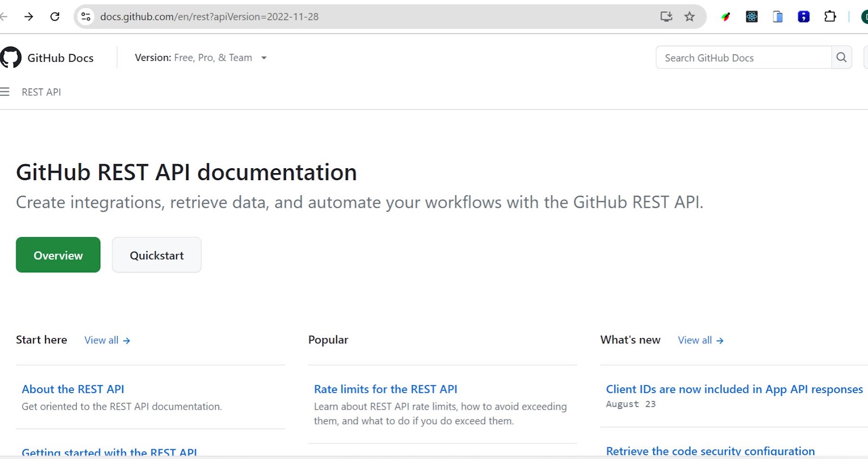Click the 'Get oriented to the REST API' description
The width and height of the screenshot is (868, 459).
(x=122, y=406)
